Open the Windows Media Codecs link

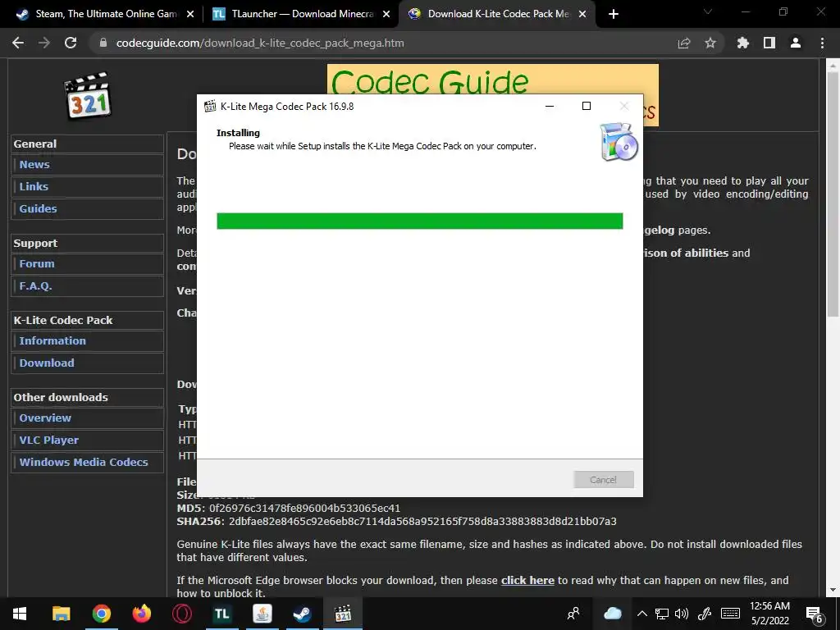(84, 462)
